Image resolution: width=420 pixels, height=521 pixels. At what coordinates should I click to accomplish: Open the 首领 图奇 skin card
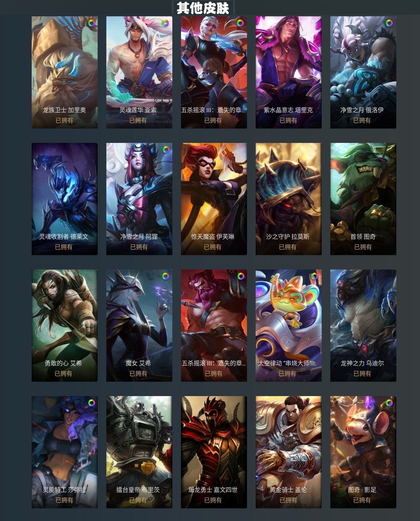tap(363, 199)
